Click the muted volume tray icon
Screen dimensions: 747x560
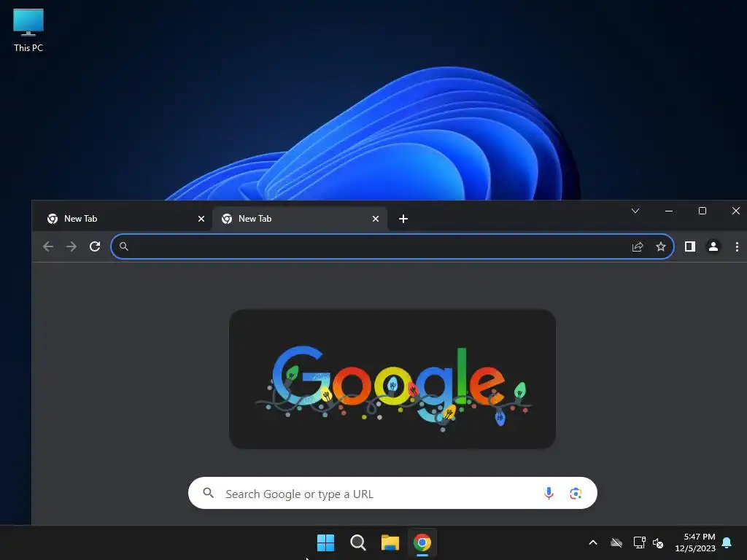(658, 542)
